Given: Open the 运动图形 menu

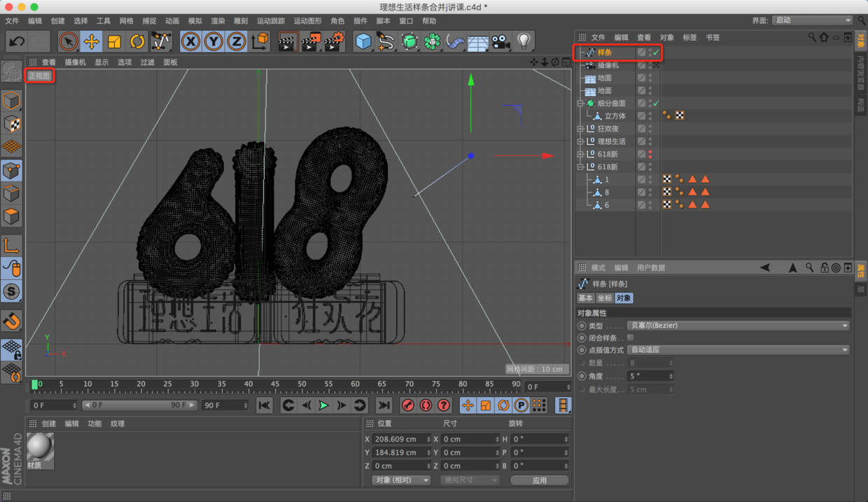Looking at the screenshot, I should click(307, 21).
